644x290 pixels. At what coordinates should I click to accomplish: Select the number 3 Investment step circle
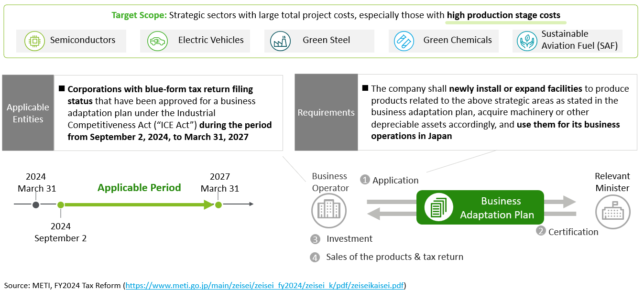[315, 239]
